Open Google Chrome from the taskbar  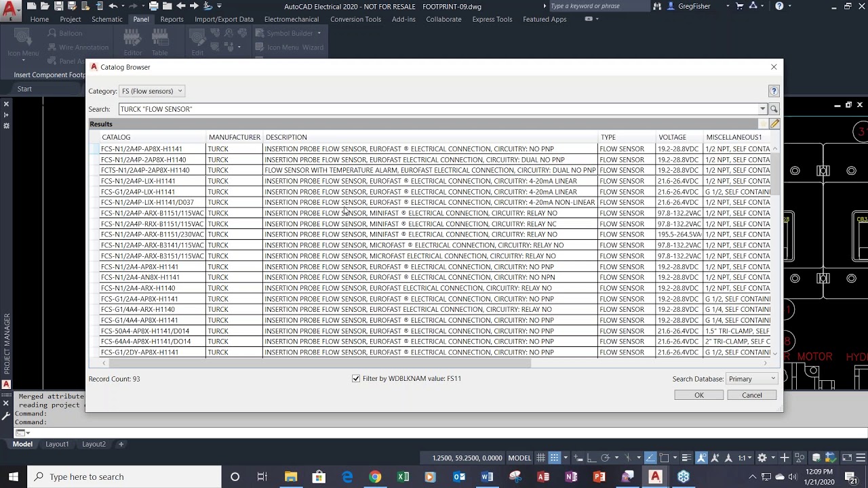(x=375, y=476)
